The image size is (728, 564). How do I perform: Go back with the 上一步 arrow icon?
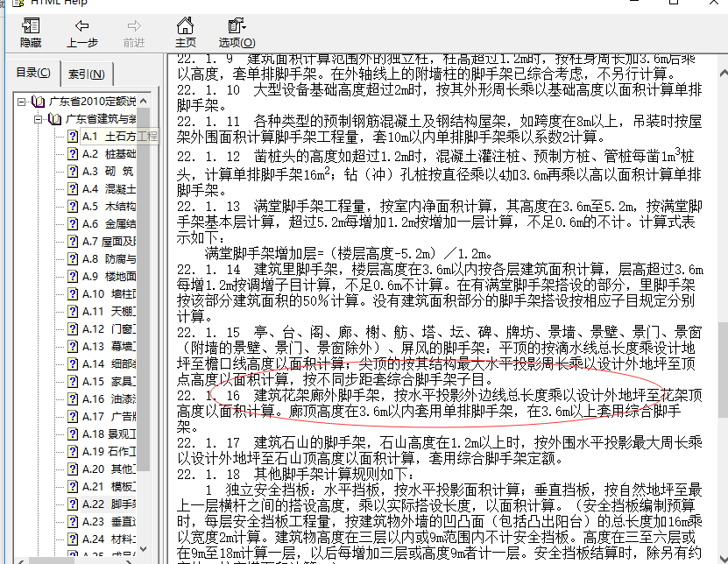(82, 26)
